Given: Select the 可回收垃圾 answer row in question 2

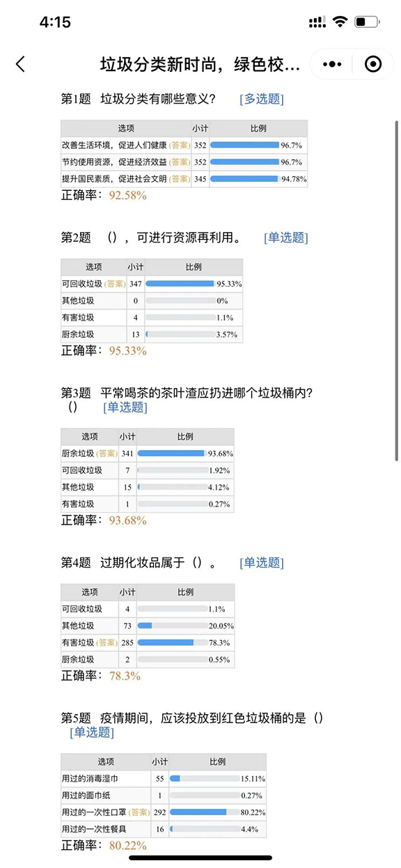Looking at the screenshot, I should click(152, 284).
